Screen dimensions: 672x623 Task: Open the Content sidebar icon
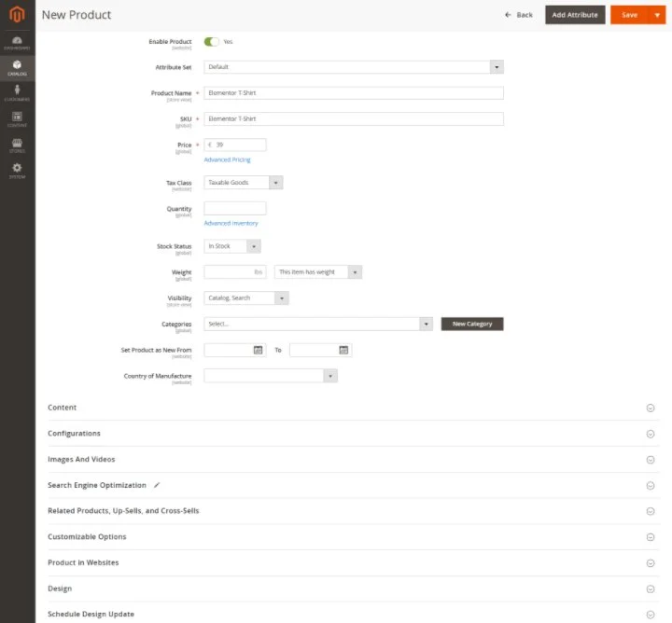17,119
